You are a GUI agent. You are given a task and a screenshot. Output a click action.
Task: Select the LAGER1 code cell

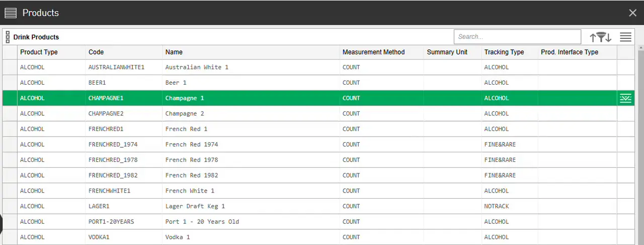pos(124,206)
